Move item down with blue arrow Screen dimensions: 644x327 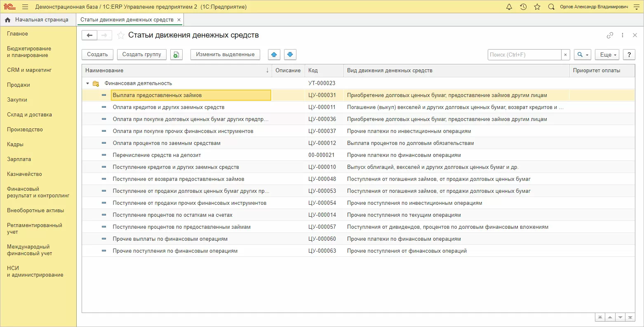pos(290,54)
